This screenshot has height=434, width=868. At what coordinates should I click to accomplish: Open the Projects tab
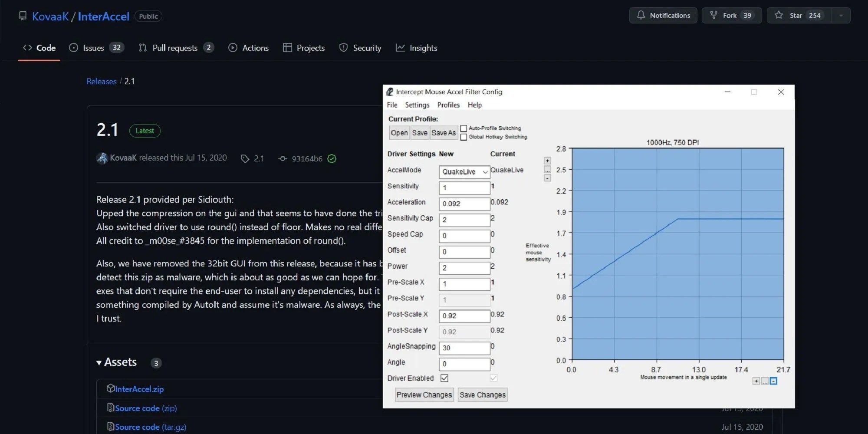tap(304, 48)
